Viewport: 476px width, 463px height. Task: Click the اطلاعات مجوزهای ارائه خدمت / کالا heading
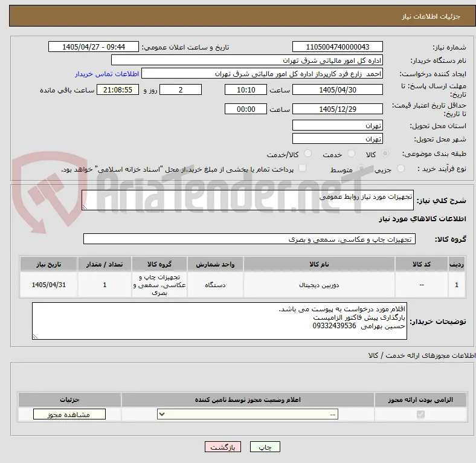[422, 355]
